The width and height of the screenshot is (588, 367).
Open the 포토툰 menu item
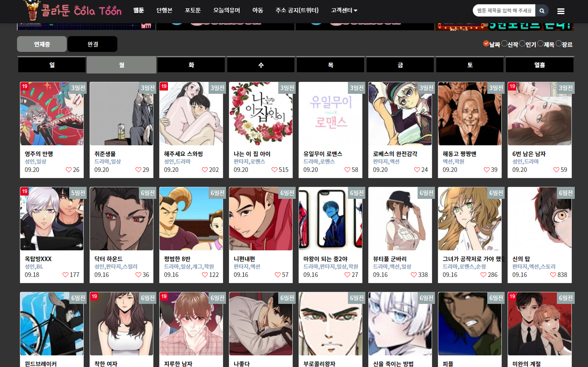[193, 10]
